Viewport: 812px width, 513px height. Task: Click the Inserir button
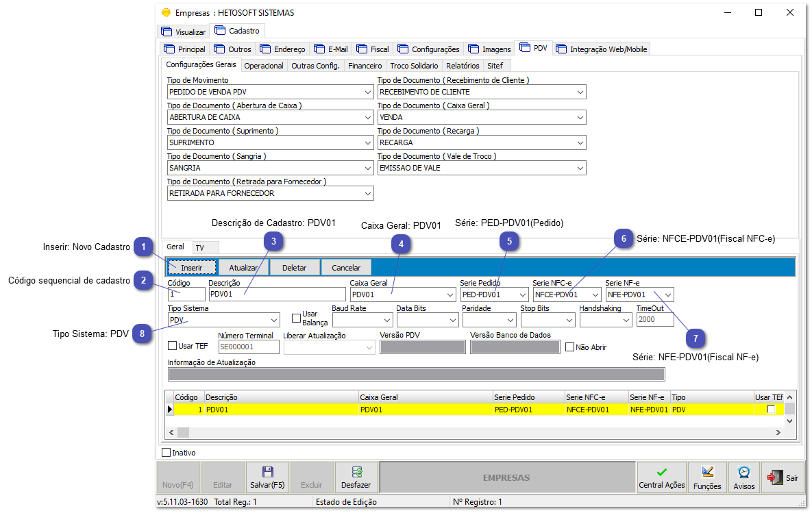pos(192,267)
